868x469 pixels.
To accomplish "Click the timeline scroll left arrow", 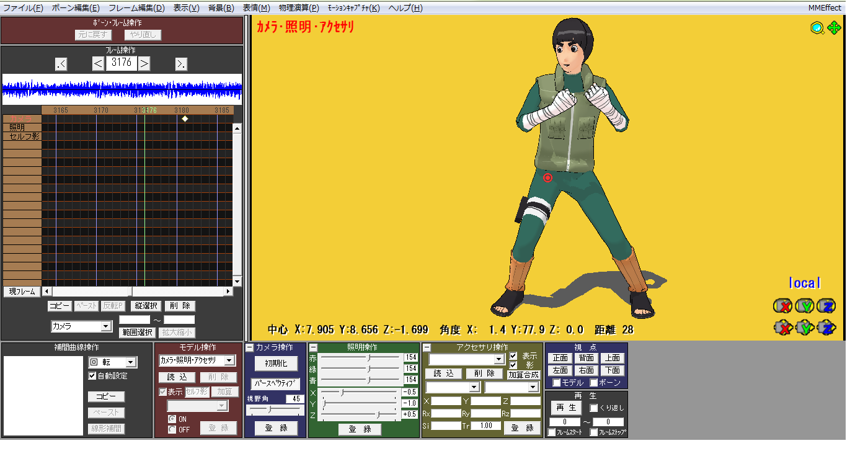I will tap(46, 291).
